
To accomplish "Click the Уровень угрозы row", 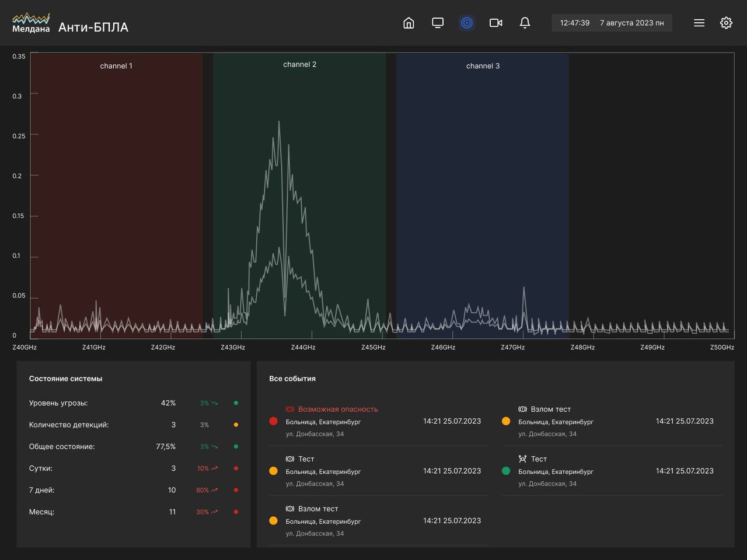I will pyautogui.click(x=58, y=403).
